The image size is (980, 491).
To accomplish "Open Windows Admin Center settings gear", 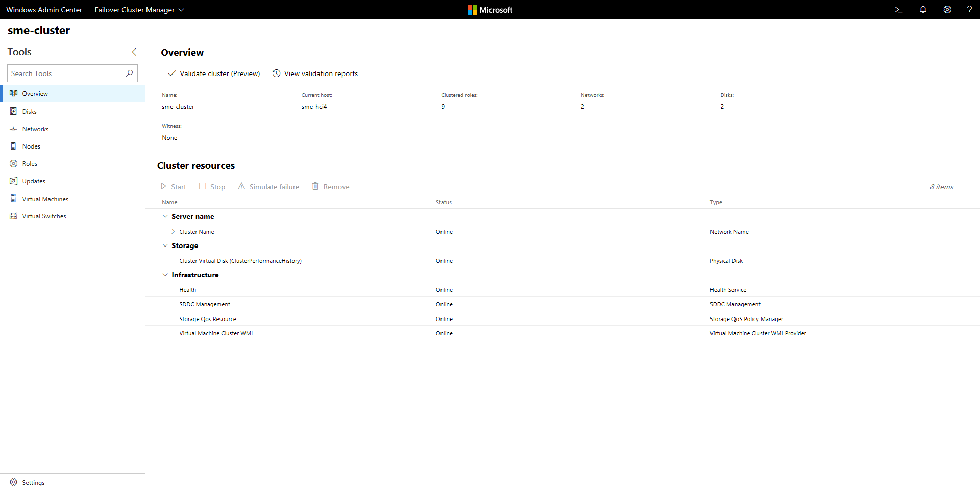I will point(947,10).
